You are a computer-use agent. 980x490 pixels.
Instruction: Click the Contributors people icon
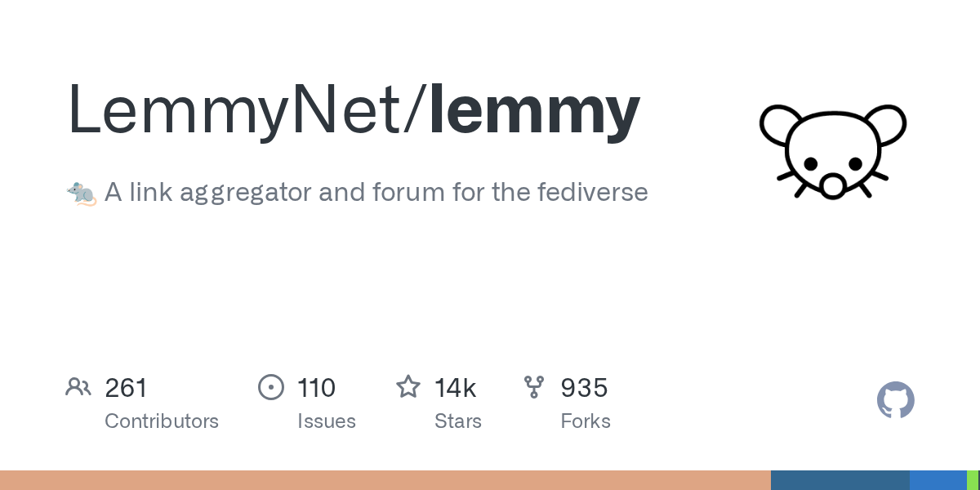pos(78,387)
